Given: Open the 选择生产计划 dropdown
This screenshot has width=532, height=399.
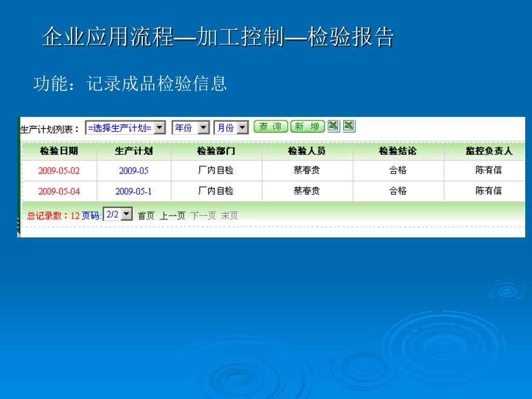Looking at the screenshot, I should click(125, 128).
